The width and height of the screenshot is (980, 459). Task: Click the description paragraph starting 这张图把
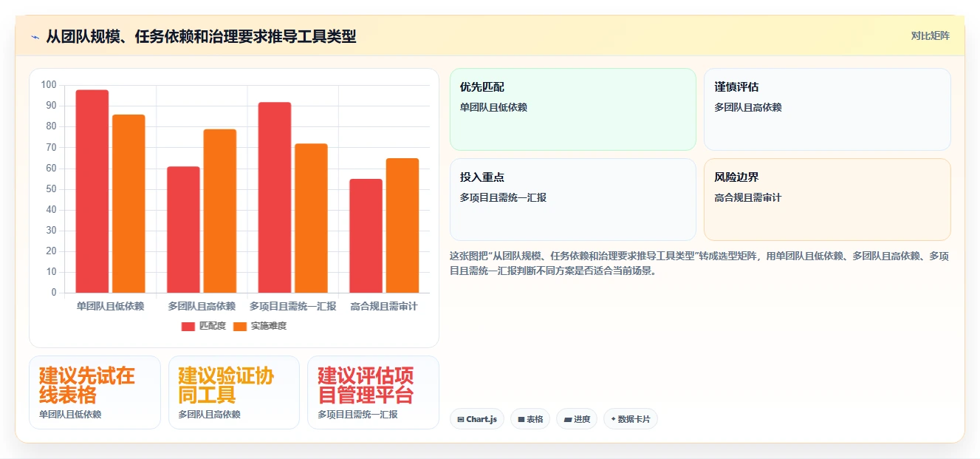(699, 263)
